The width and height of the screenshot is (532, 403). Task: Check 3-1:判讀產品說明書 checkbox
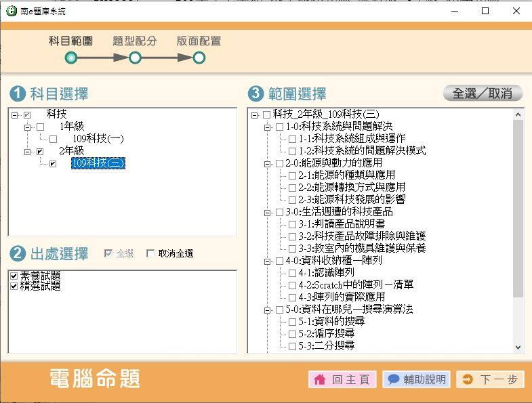pos(293,224)
